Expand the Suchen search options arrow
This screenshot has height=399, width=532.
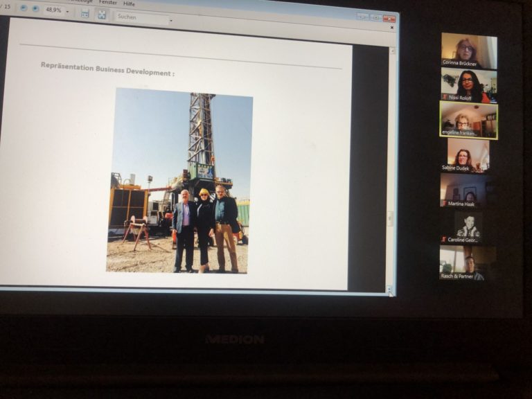(171, 21)
